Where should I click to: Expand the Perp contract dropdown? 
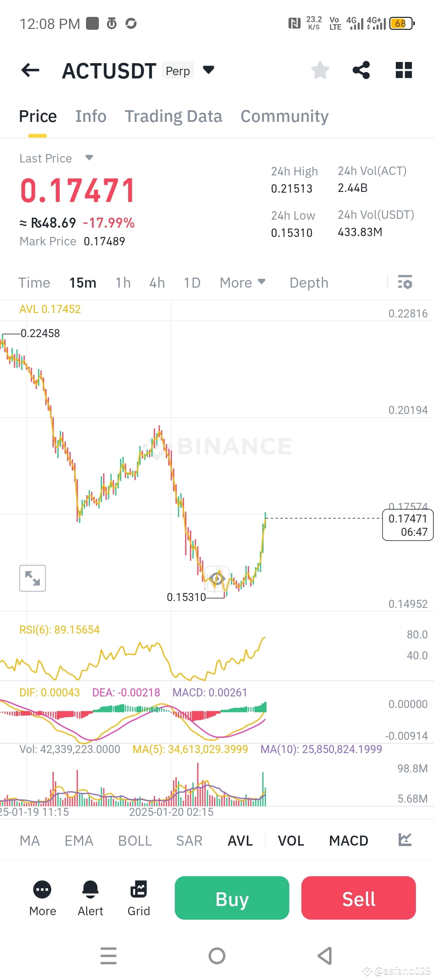tap(209, 70)
